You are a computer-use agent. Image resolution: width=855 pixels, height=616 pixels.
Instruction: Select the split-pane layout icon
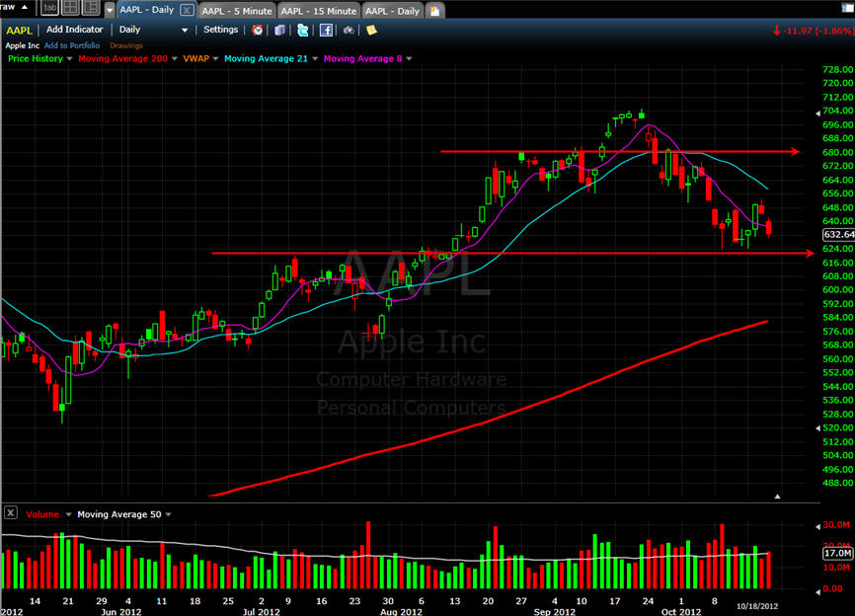91,8
